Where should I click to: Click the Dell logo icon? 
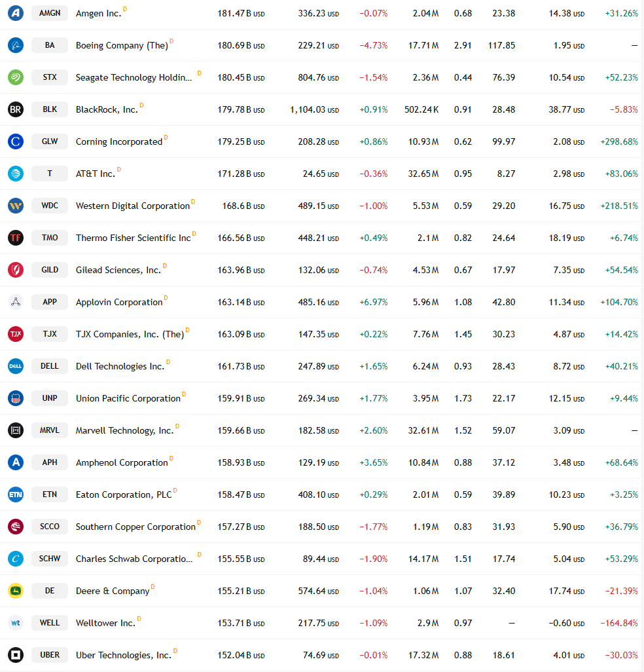coord(16,366)
